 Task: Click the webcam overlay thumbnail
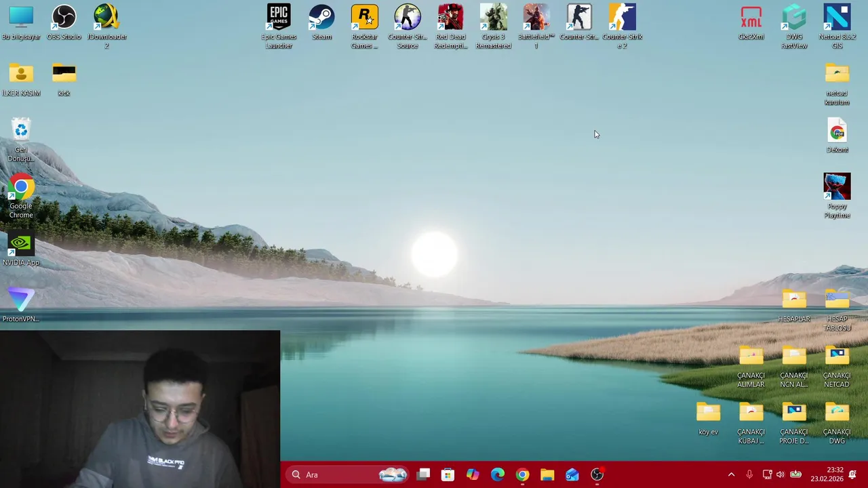[140, 409]
